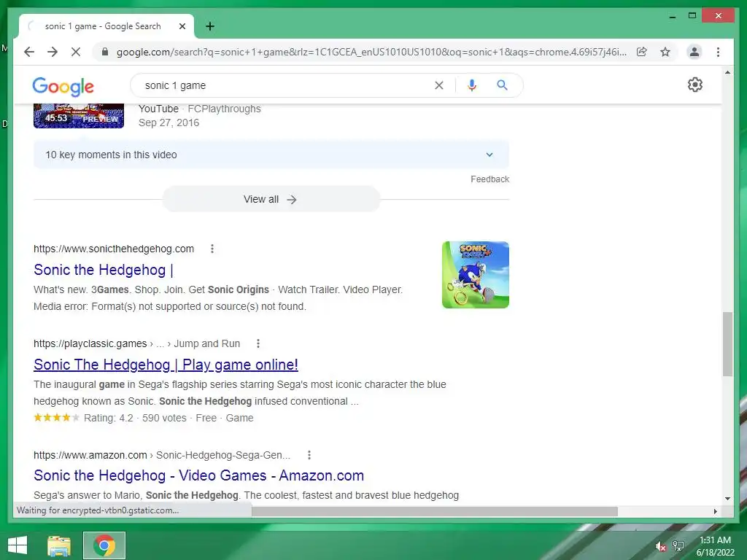Click the muted volume tray icon
This screenshot has height=560, width=747.
[660, 546]
